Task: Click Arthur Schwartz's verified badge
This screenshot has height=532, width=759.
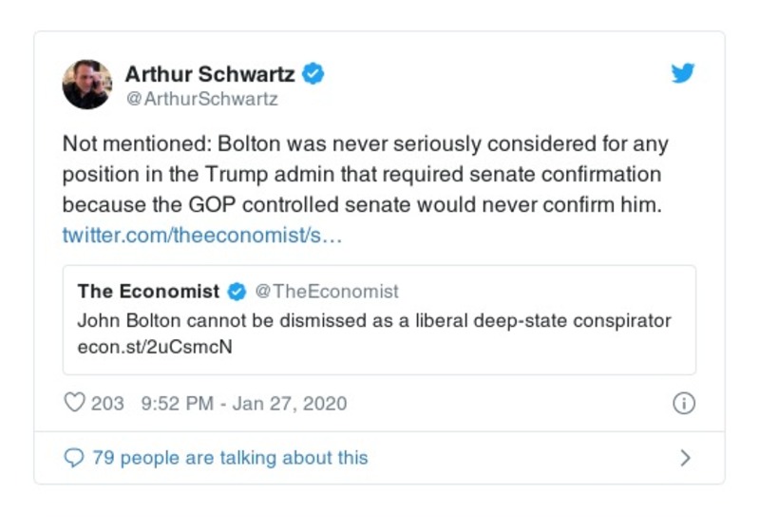Action: [313, 73]
